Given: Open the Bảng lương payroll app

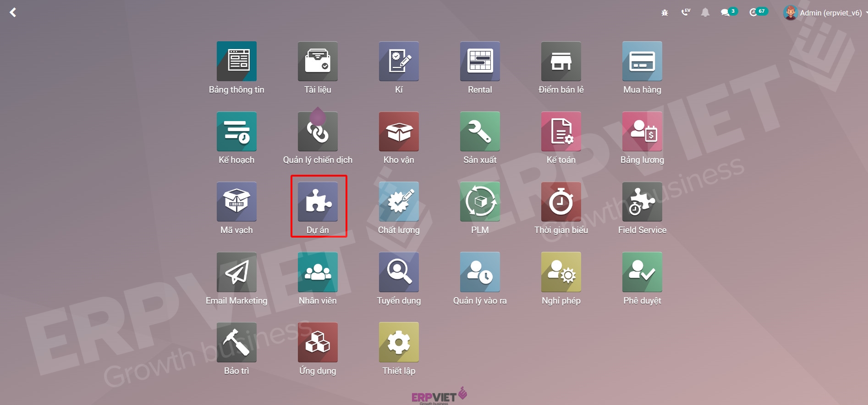Looking at the screenshot, I should (642, 132).
